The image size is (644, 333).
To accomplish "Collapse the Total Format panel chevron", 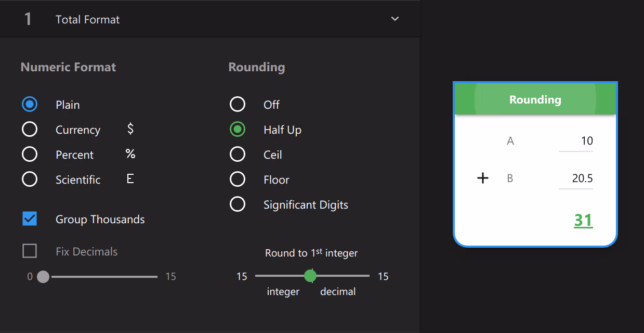I will point(395,19).
